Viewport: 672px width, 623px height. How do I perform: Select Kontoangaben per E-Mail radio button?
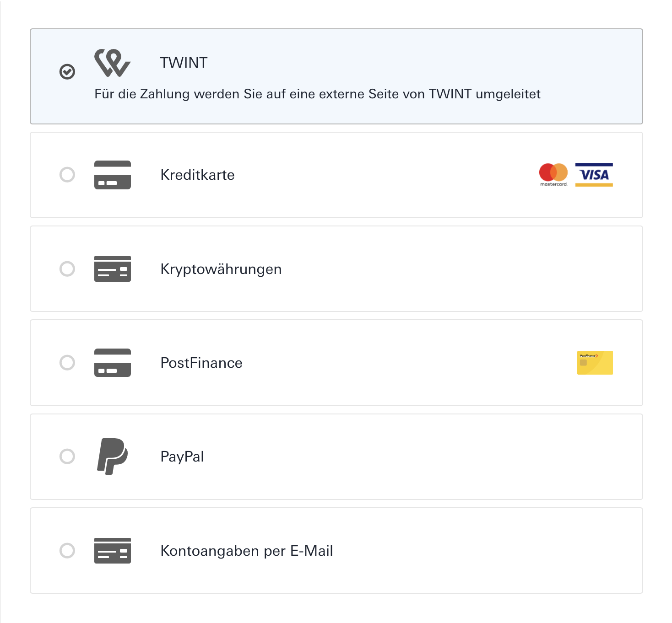click(x=67, y=551)
